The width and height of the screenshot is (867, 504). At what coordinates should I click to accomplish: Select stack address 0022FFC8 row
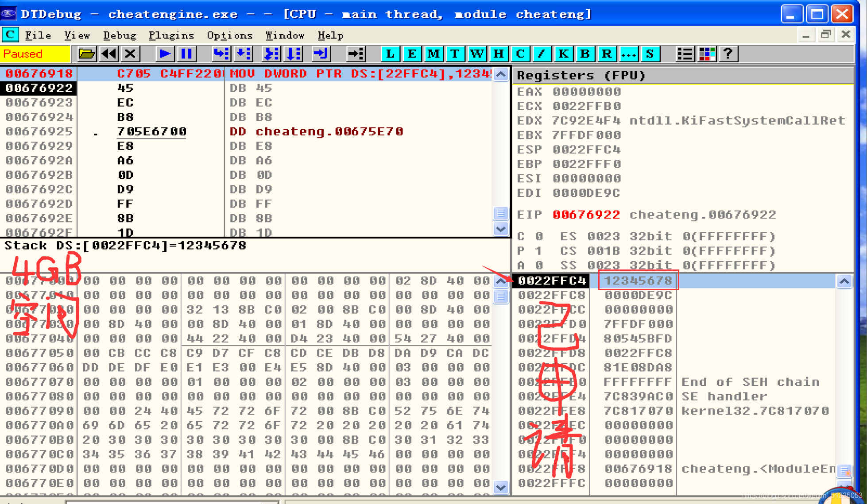[674, 295]
